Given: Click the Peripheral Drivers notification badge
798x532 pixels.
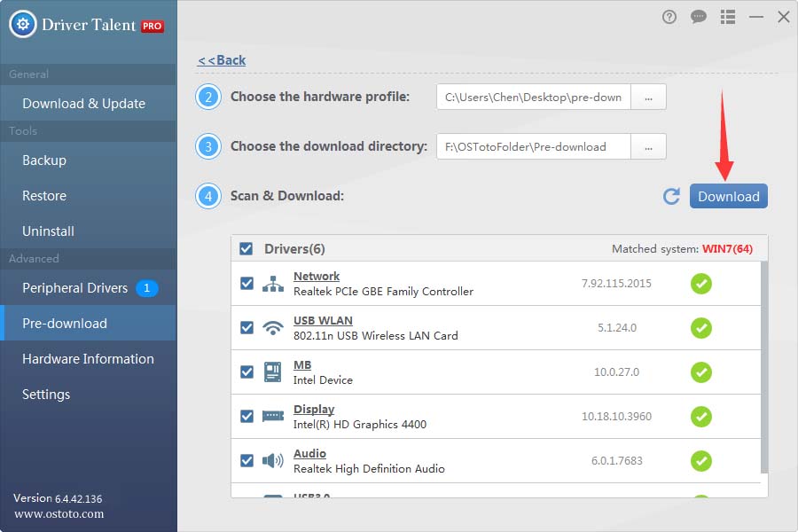Looking at the screenshot, I should click(x=146, y=288).
